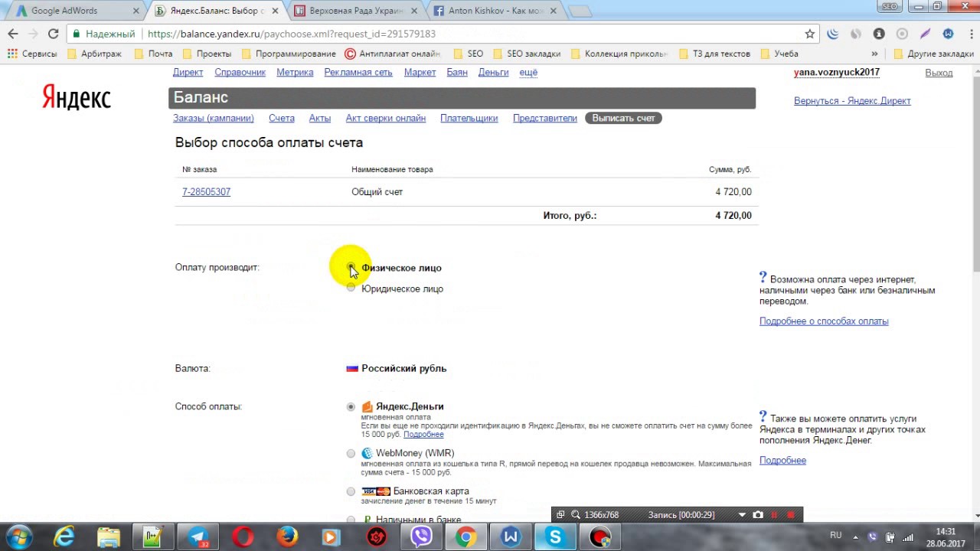This screenshot has width=980, height=551.
Task: Click the recorder camera snapshot icon
Action: point(758,515)
